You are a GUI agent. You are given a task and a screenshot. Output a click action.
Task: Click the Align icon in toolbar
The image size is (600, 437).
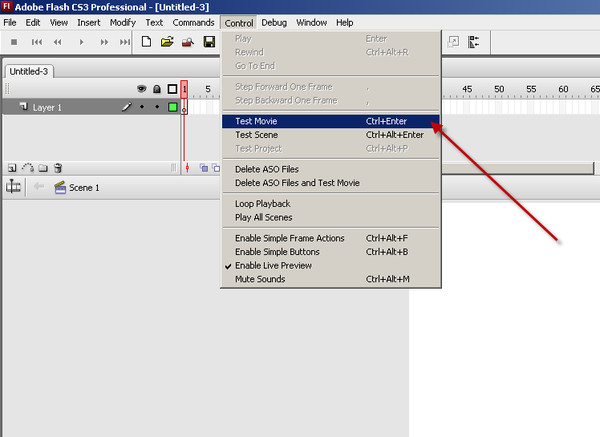pyautogui.click(x=474, y=42)
